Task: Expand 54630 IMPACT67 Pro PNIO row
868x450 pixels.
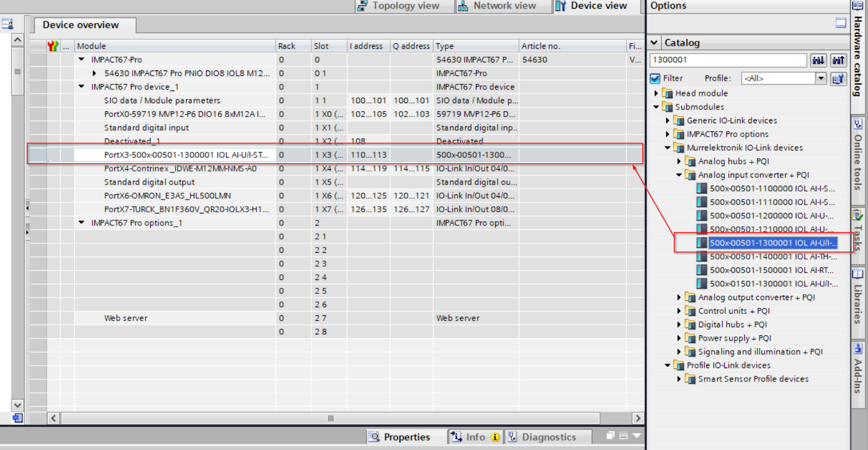Action: click(94, 73)
